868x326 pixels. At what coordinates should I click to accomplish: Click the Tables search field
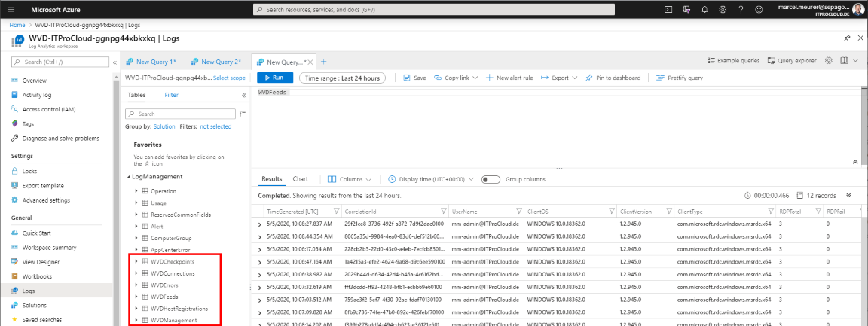click(x=179, y=114)
